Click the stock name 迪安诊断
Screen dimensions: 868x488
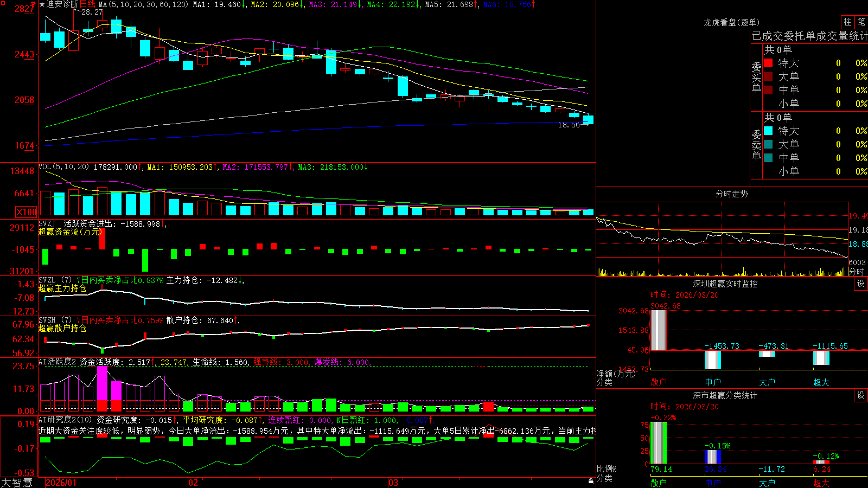pos(62,4)
